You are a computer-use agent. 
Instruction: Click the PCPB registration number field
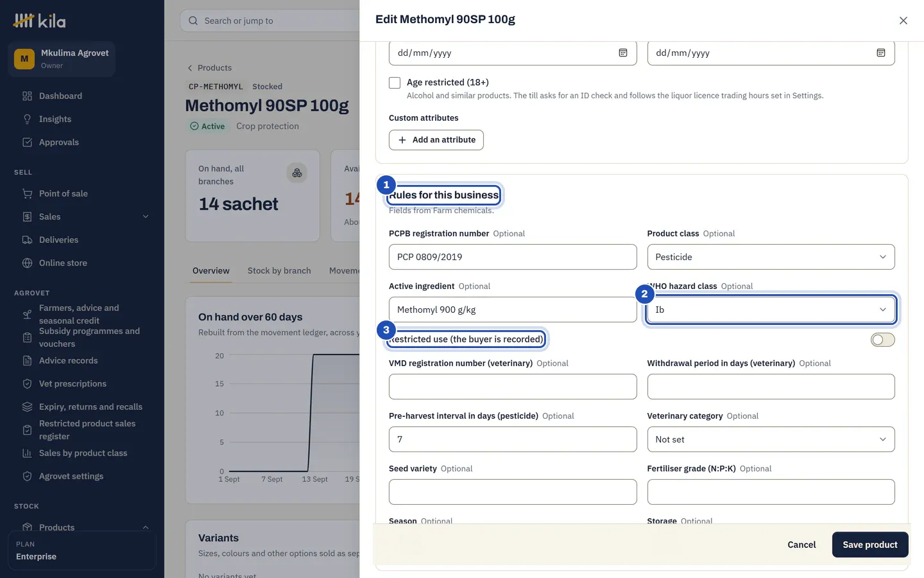tap(513, 257)
